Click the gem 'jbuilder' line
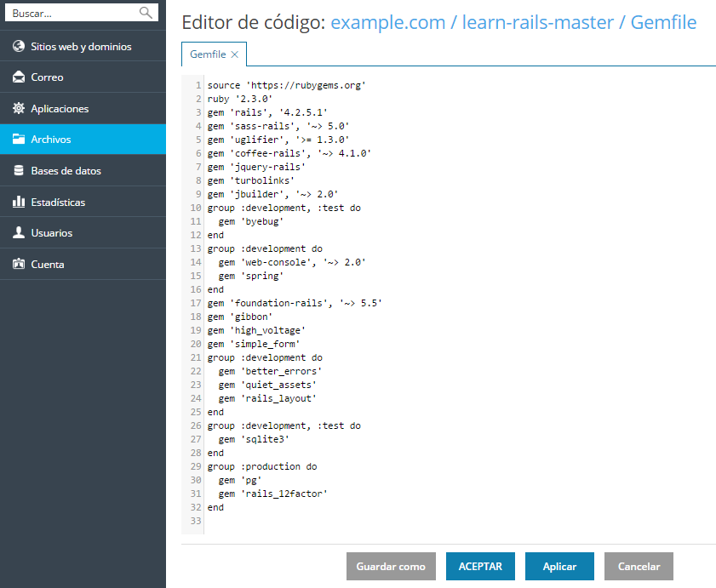The width and height of the screenshot is (716, 588). pos(272,194)
